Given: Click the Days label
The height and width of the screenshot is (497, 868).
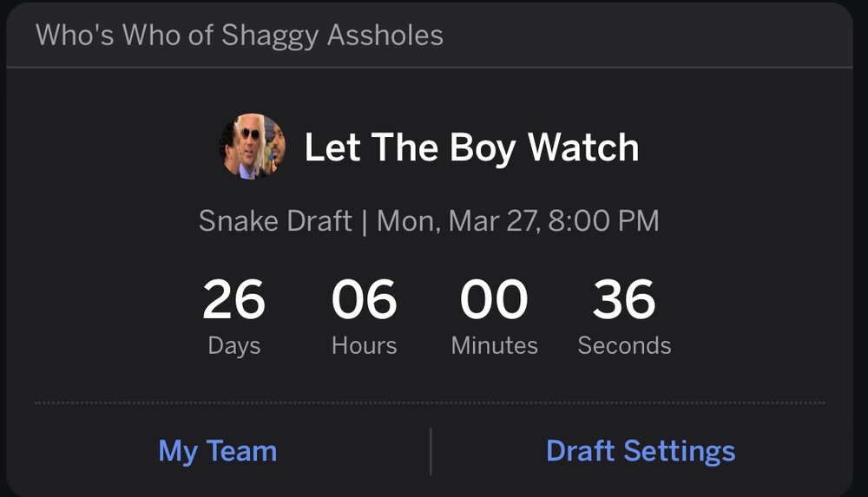Looking at the screenshot, I should click(x=234, y=345).
